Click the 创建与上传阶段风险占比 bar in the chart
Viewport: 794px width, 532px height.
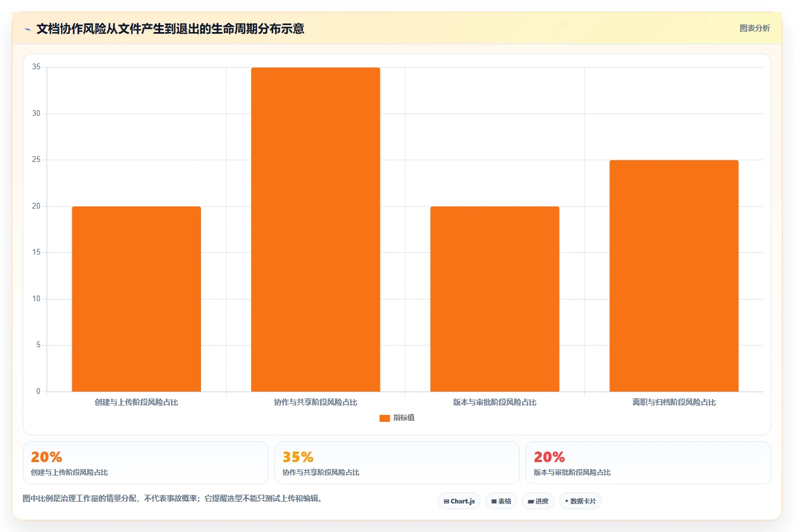pyautogui.click(x=136, y=299)
